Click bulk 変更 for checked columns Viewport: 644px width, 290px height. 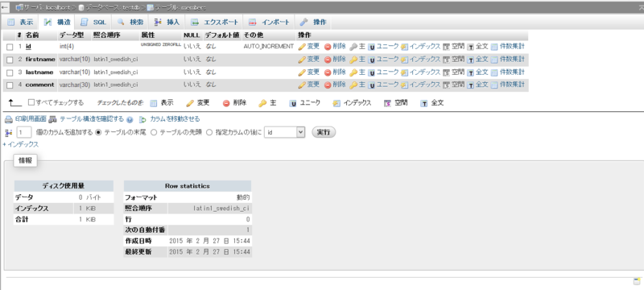(x=198, y=102)
